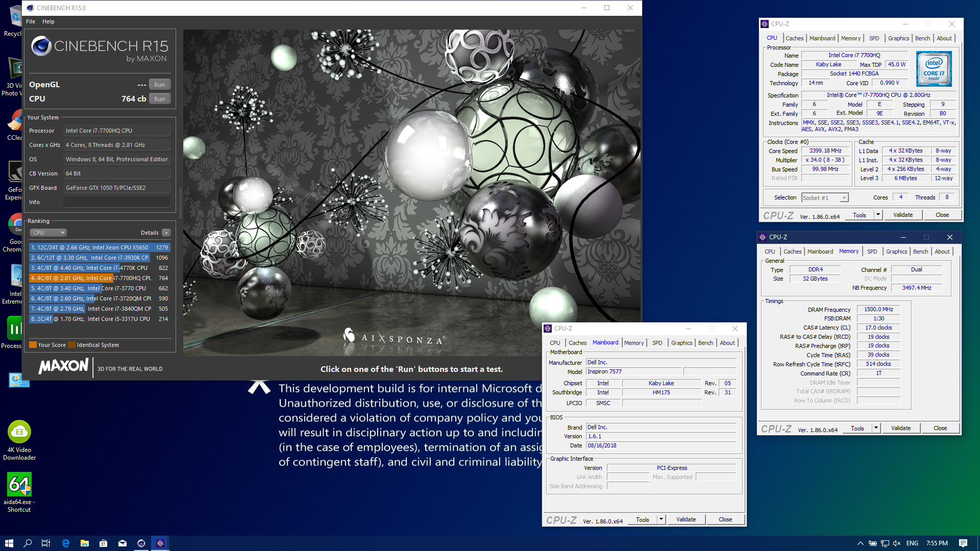Run the OpenGL benchmark
This screenshot has width=980, height=551.
pyautogui.click(x=160, y=85)
